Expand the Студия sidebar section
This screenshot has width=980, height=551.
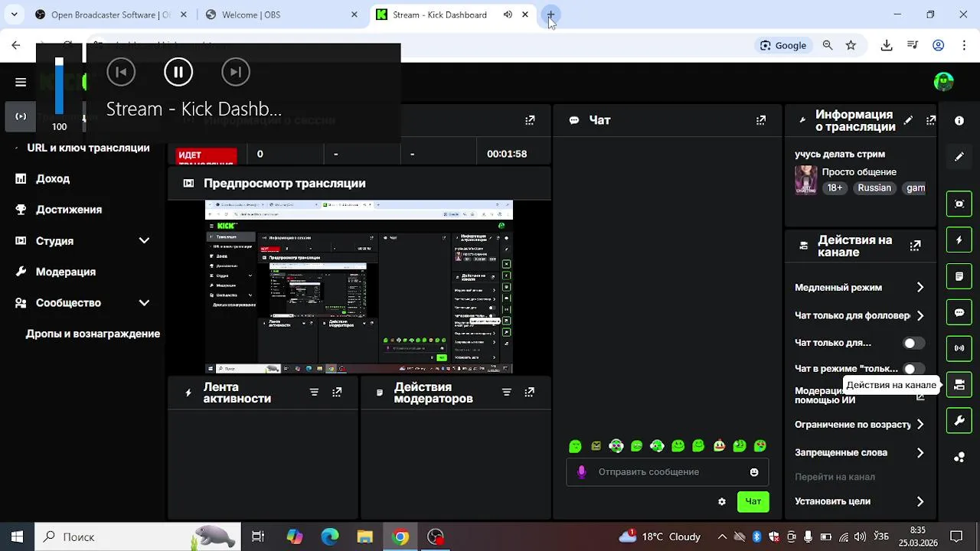[144, 240]
